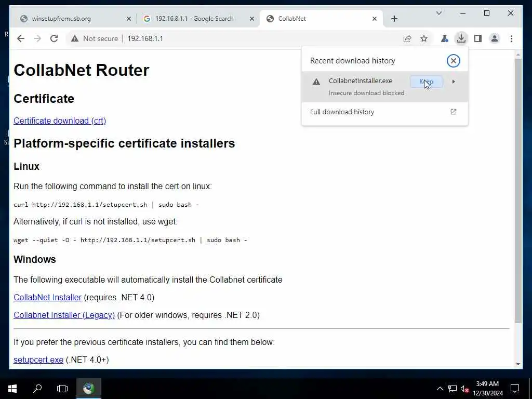
Task: Go back with the browser back arrow
Action: pyautogui.click(x=21, y=38)
